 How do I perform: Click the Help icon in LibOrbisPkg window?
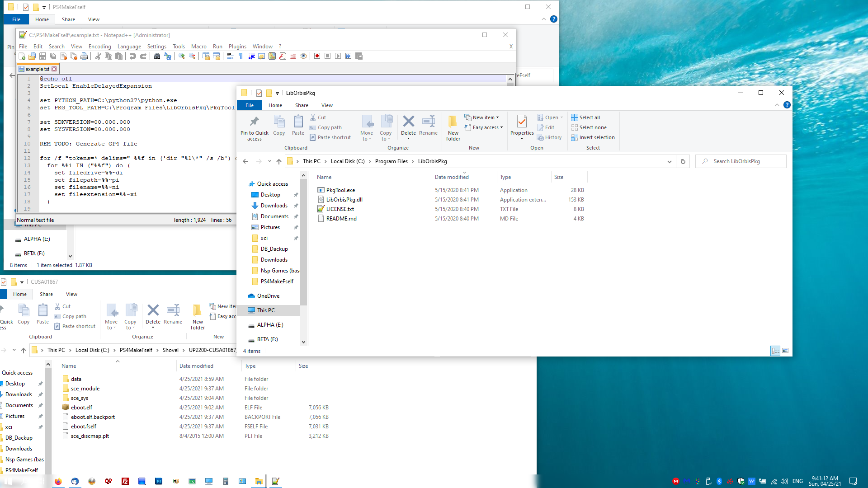(x=787, y=105)
